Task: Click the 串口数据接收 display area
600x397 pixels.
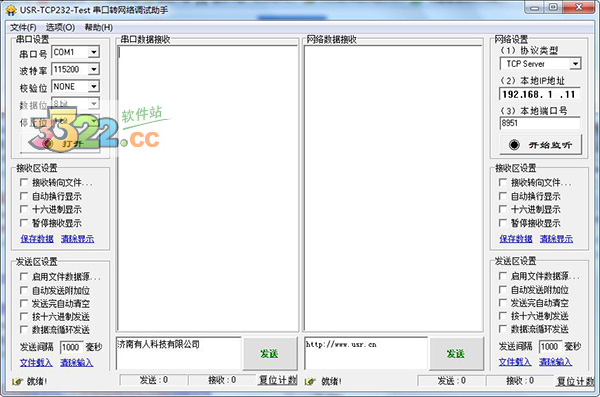Action: coord(207,188)
